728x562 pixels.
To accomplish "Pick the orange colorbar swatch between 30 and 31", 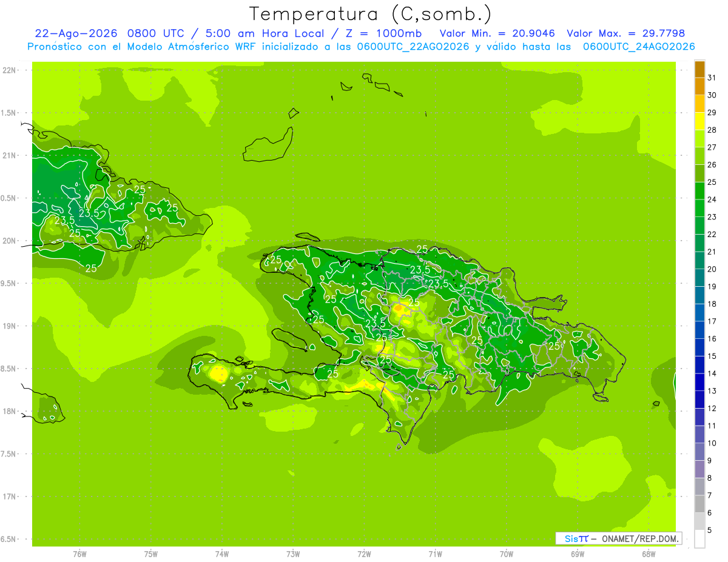I will click(x=699, y=87).
